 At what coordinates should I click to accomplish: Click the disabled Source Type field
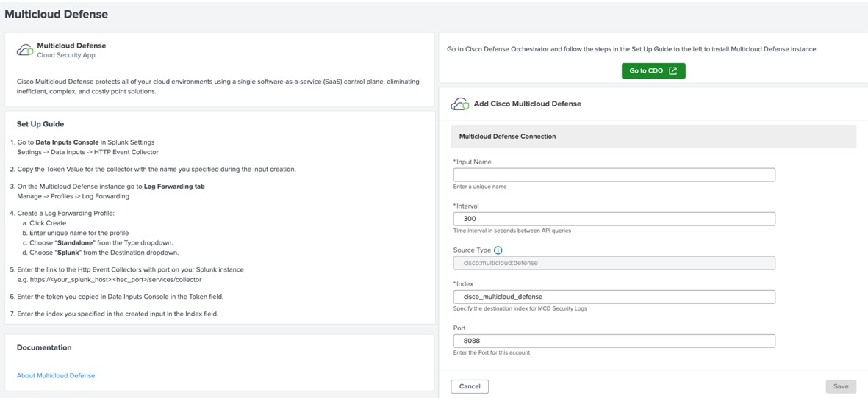tap(614, 263)
